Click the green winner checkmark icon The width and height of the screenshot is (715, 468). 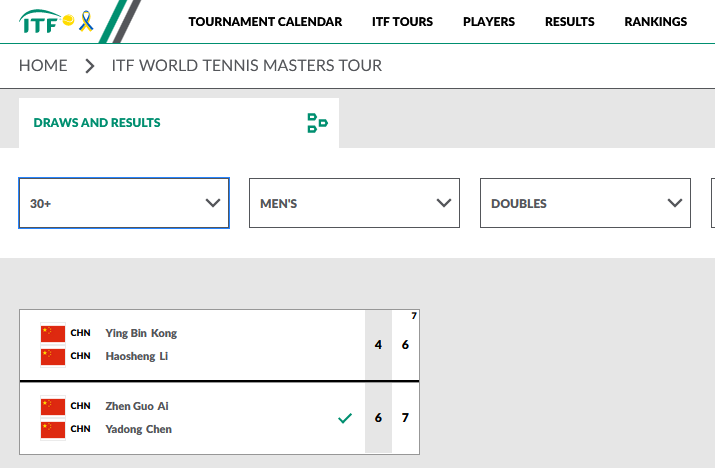click(x=345, y=418)
